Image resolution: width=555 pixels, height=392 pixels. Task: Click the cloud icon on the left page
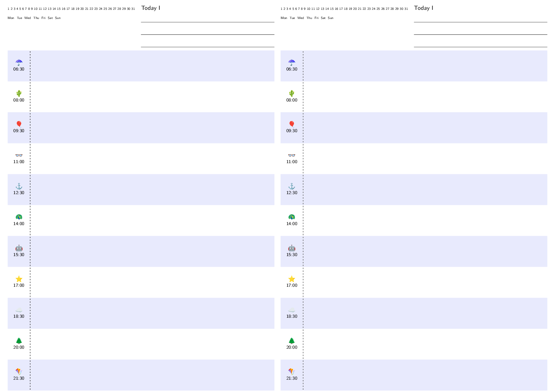pos(19,310)
